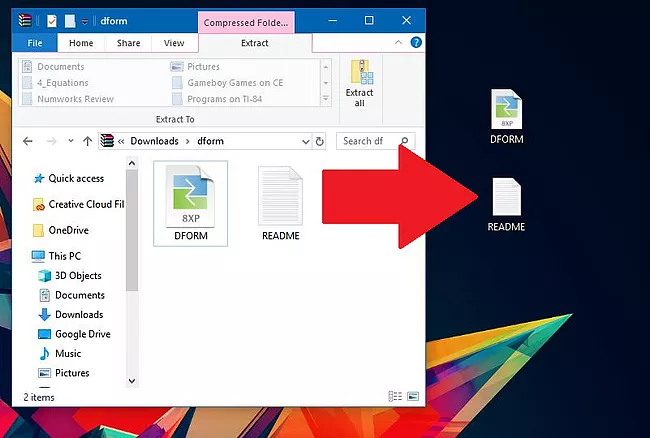The height and width of the screenshot is (438, 650).
Task: Open the recent locations dropdown
Action: pos(69,141)
